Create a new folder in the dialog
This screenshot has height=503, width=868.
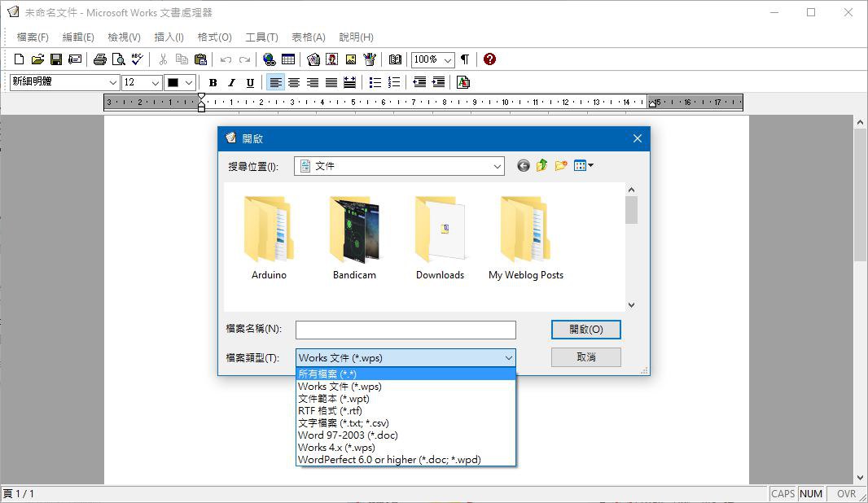pyautogui.click(x=561, y=165)
